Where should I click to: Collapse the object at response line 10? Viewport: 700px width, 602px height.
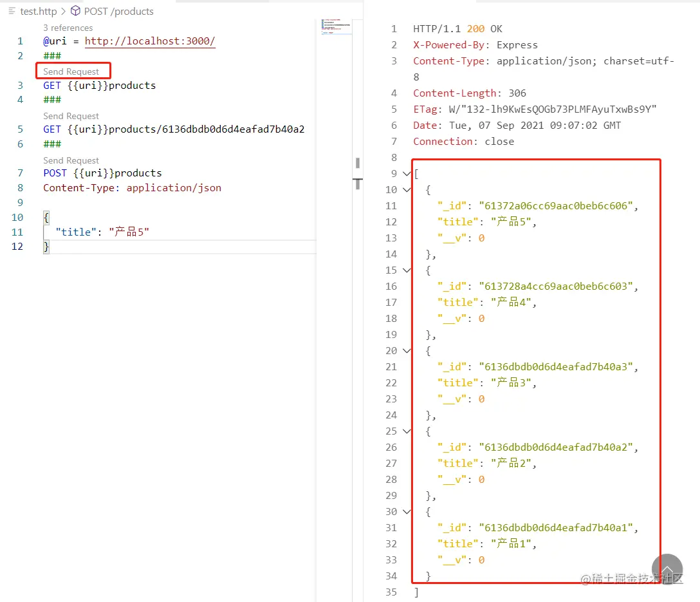[407, 190]
